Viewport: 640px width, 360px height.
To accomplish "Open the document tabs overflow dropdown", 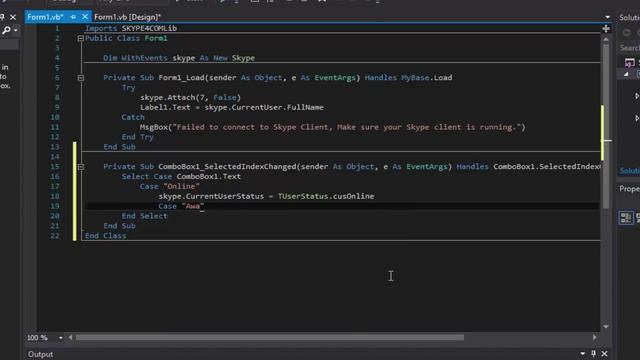I will coord(607,17).
